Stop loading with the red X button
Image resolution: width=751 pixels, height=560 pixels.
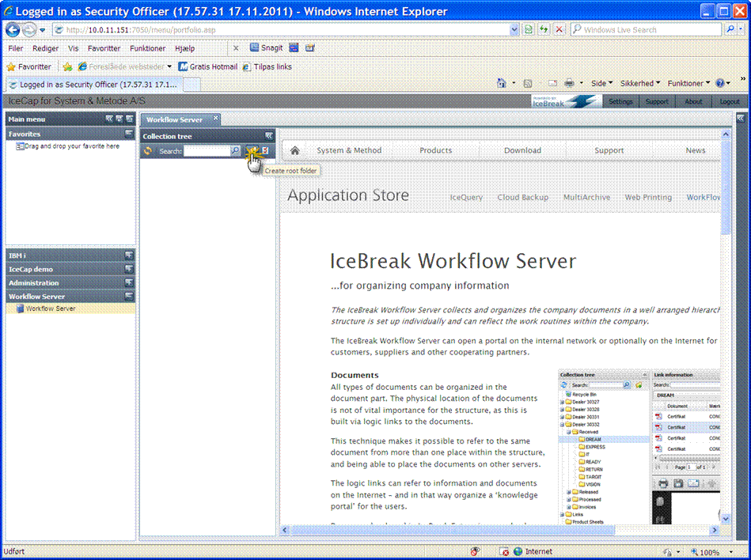(559, 30)
